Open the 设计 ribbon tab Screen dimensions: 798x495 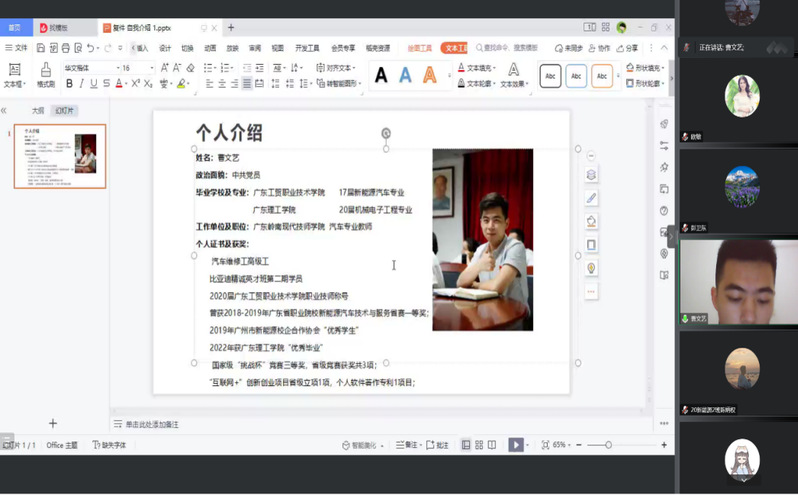coord(165,48)
